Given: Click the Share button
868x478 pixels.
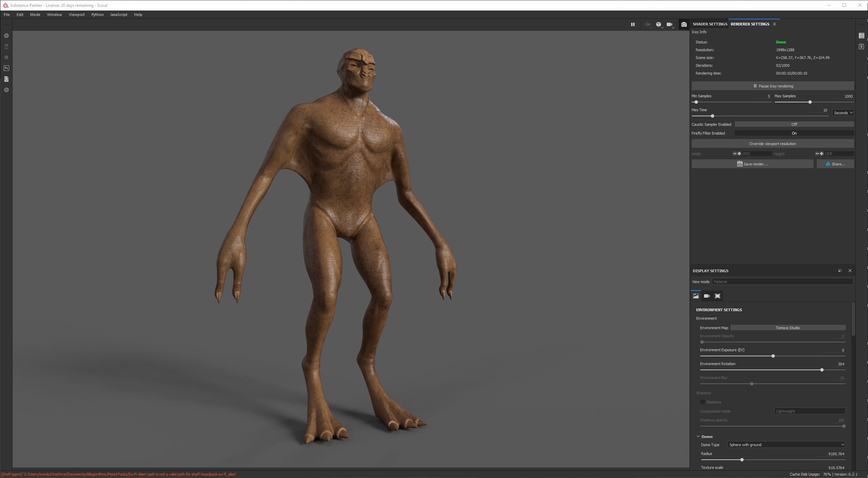Looking at the screenshot, I should [835, 164].
